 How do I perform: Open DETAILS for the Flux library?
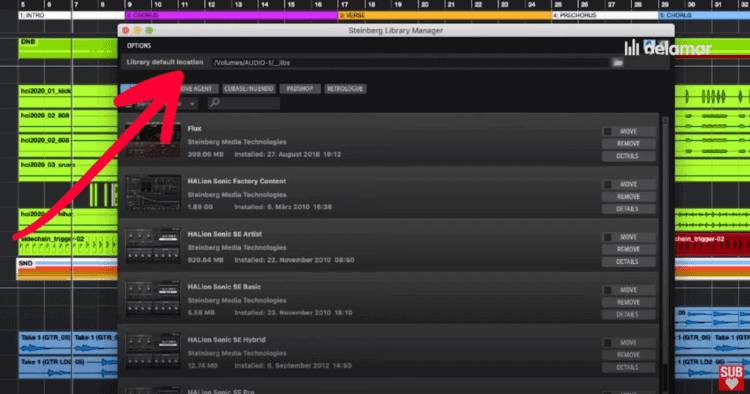tap(628, 156)
